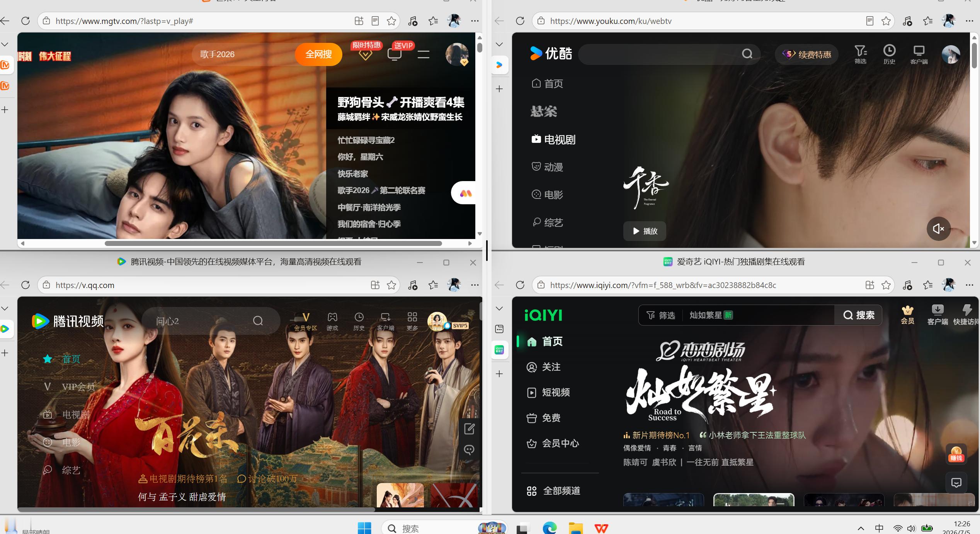Click the Youku search magnifier icon
The width and height of the screenshot is (980, 534).
[747, 54]
